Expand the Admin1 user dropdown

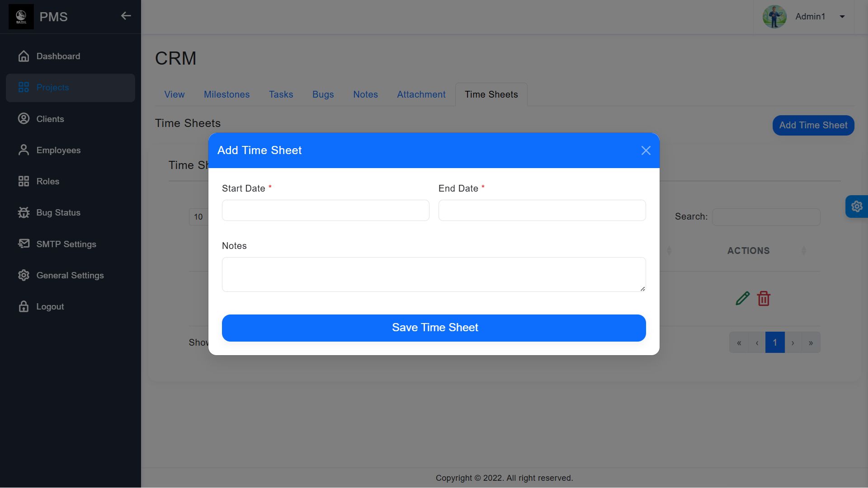842,17
